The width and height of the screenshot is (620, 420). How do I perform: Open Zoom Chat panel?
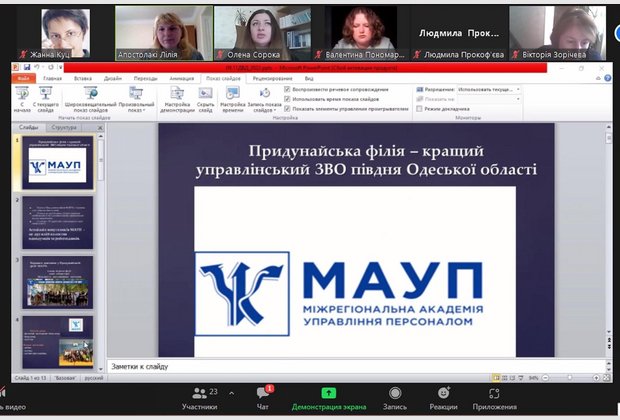pyautogui.click(x=263, y=397)
